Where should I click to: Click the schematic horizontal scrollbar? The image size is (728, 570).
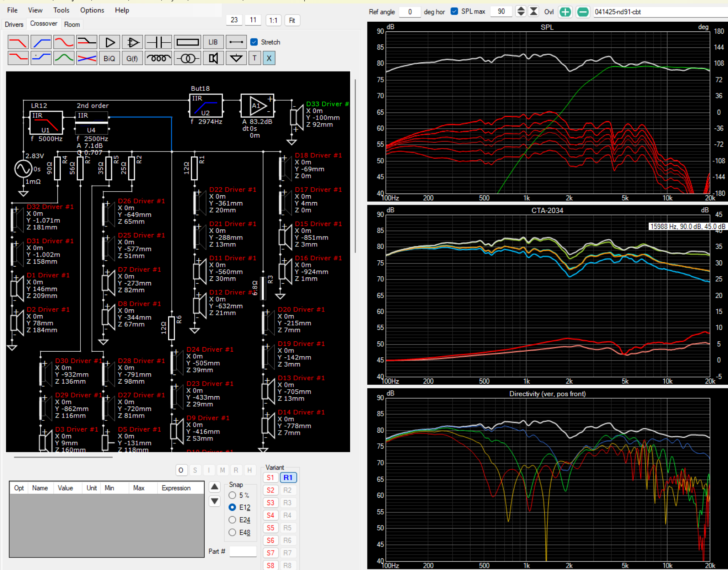click(63, 457)
